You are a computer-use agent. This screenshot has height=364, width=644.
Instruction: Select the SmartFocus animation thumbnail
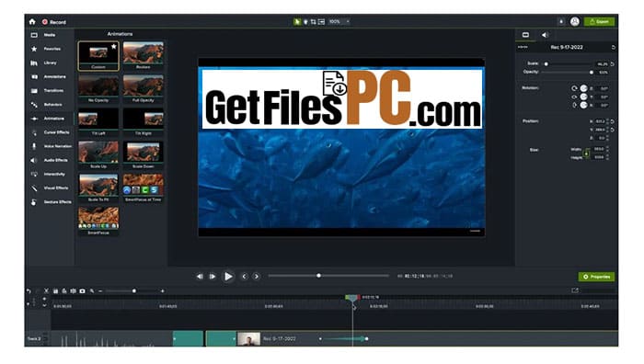pyautogui.click(x=98, y=222)
